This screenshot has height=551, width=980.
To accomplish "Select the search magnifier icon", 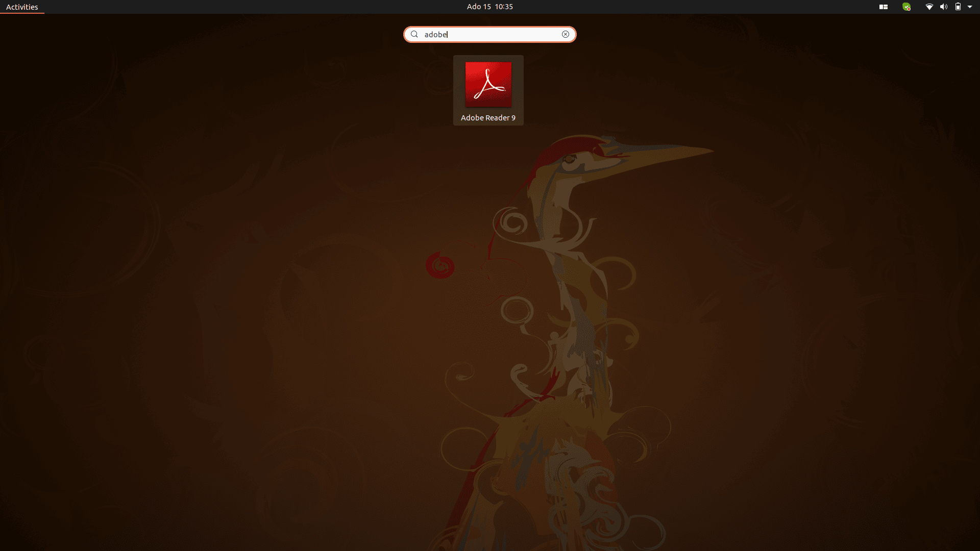I will click(414, 34).
